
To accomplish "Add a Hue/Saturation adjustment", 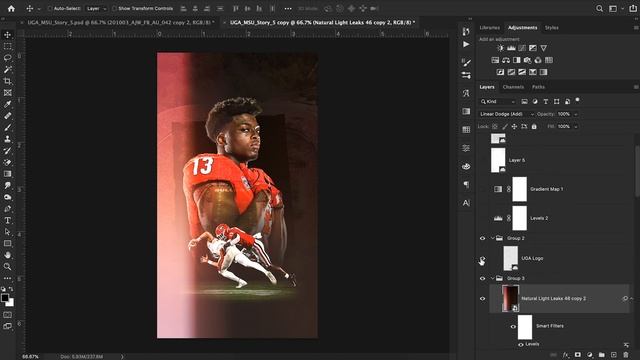I will [495, 60].
